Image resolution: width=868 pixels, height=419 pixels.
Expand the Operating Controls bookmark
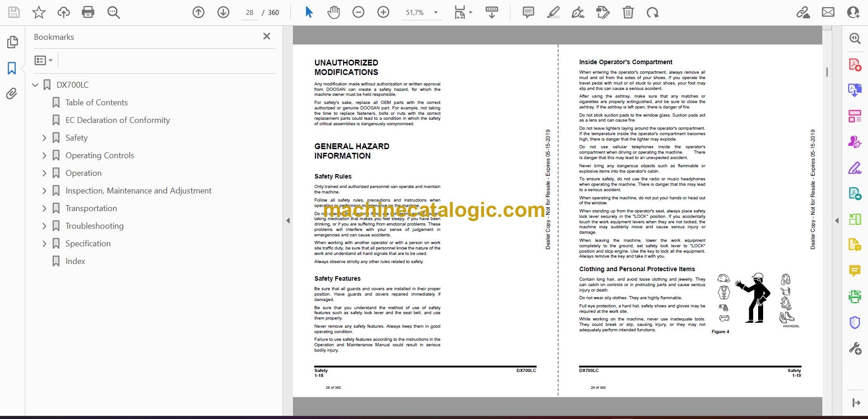[44, 155]
